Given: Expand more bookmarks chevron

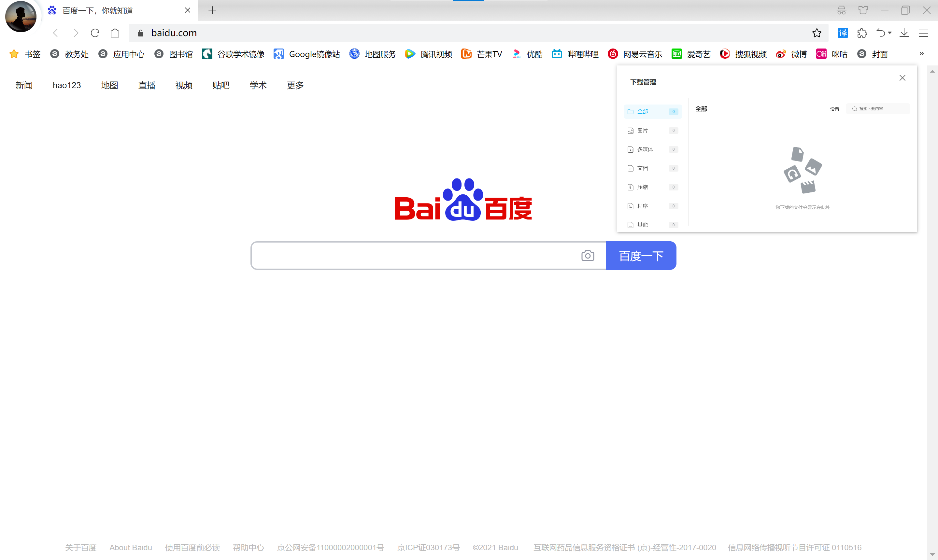Looking at the screenshot, I should 921,54.
